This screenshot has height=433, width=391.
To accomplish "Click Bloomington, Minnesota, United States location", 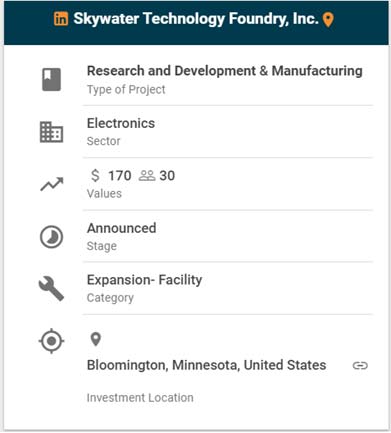I will pos(207,365).
